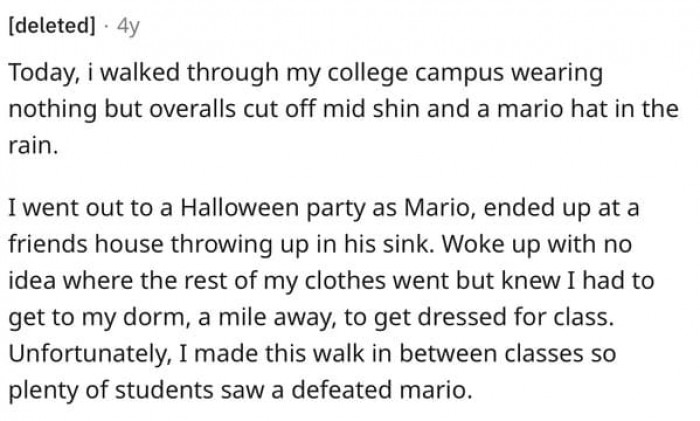Click the word "Unfortunately," in the comment

90,355
